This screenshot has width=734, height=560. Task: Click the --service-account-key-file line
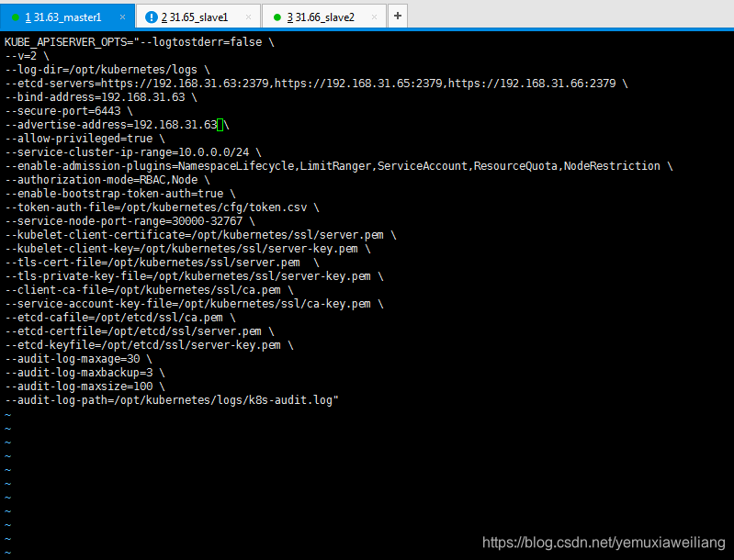(194, 304)
